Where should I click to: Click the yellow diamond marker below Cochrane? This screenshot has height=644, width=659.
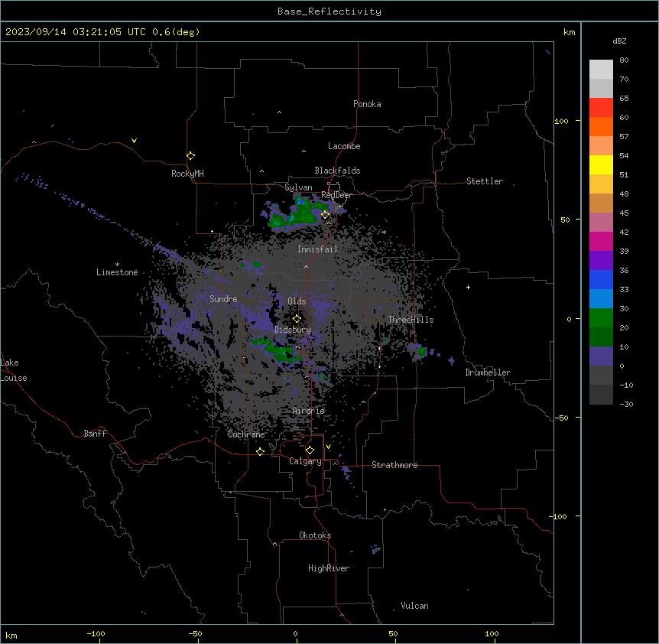tap(260, 451)
